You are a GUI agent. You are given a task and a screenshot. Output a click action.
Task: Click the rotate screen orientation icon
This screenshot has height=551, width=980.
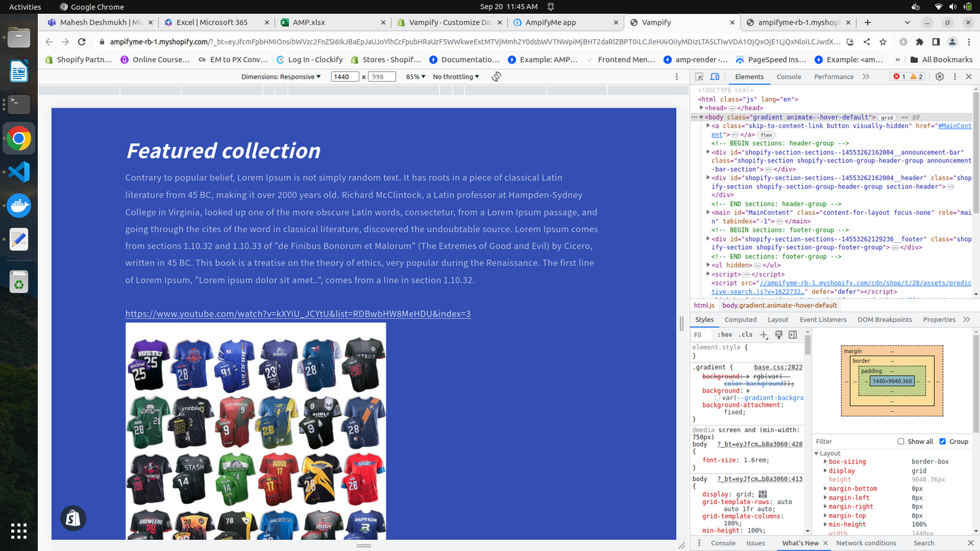point(497,76)
